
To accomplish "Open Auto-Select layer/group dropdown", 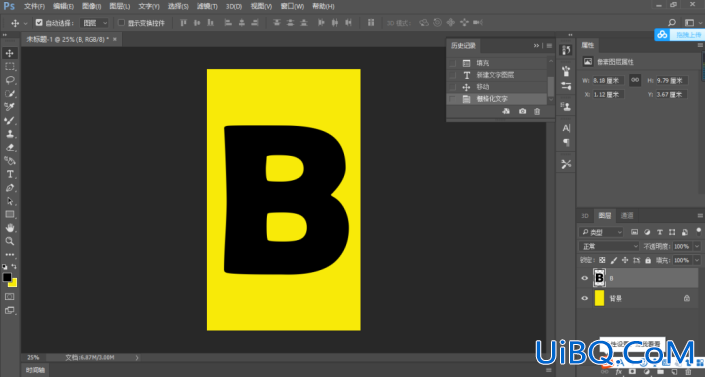I will tap(94, 22).
